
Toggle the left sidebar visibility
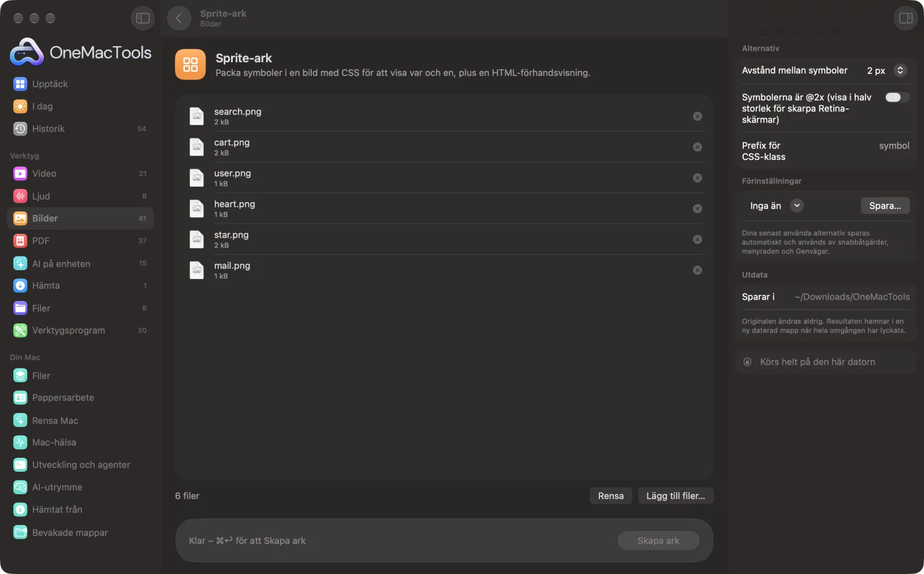[x=143, y=18]
